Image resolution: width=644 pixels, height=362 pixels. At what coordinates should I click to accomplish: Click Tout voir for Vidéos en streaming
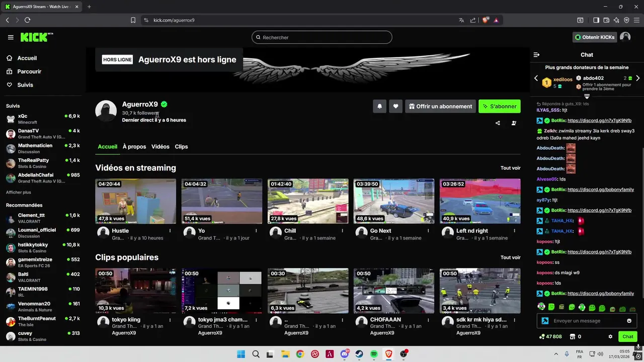[510, 168]
